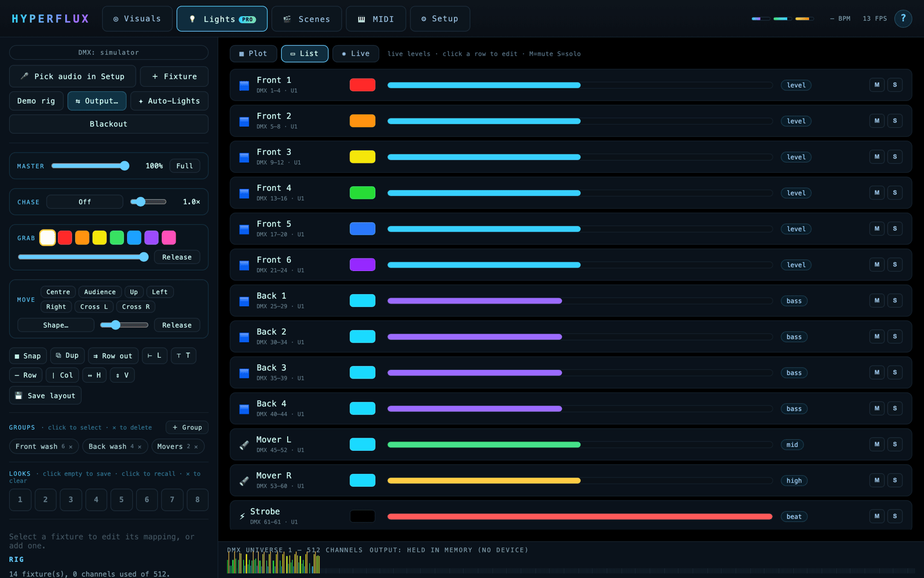Click the Mover L moving-head icon
The image size is (924, 578).
[244, 444]
